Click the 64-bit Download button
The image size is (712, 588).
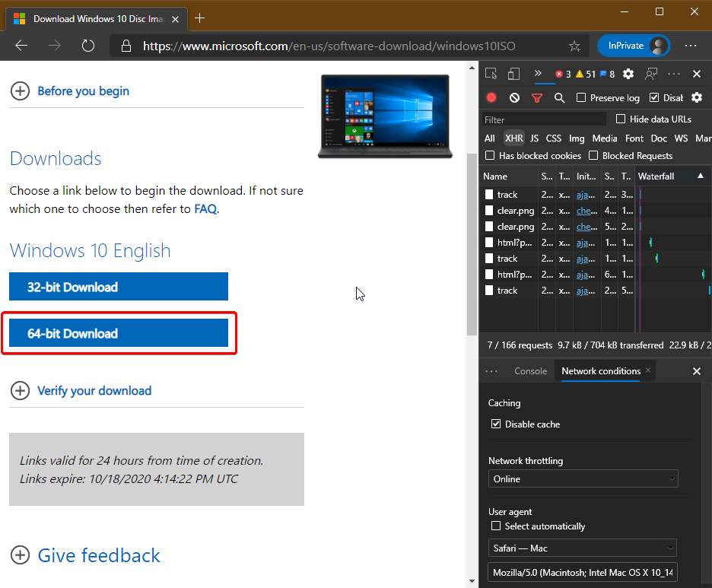(119, 333)
